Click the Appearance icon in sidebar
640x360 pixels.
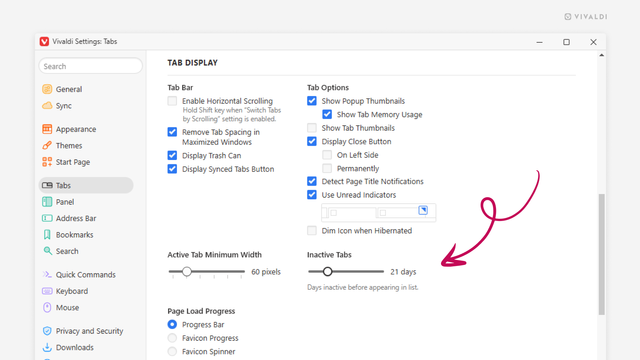point(47,129)
